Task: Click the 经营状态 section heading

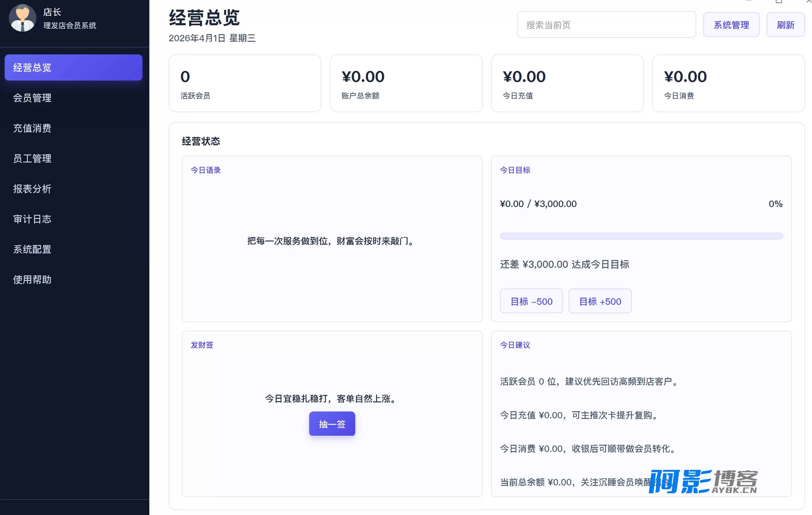Action: click(x=201, y=141)
